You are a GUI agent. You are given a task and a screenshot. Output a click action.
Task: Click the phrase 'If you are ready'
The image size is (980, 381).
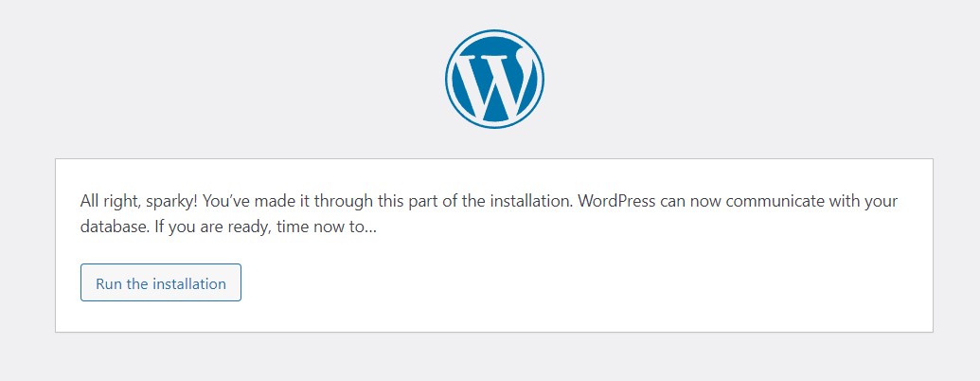point(202,228)
